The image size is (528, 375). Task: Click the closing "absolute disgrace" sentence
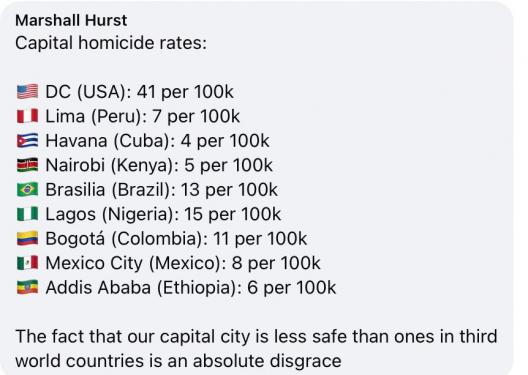(x=256, y=349)
